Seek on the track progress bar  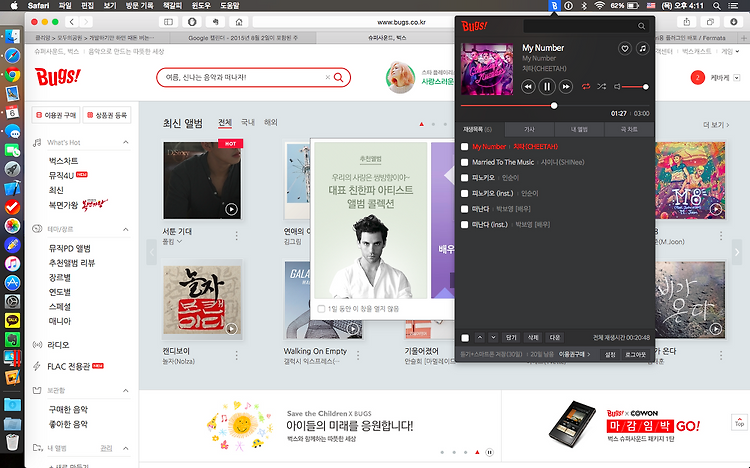click(x=555, y=105)
